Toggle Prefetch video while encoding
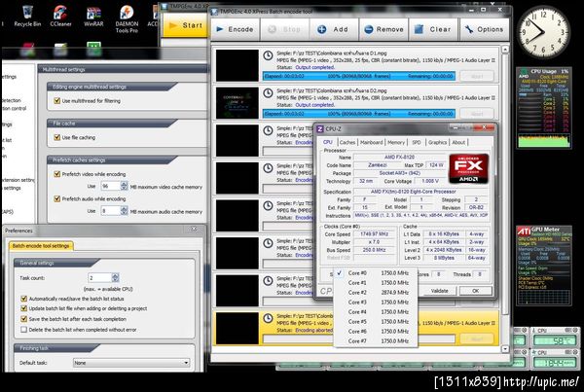This screenshot has height=392, width=584. pos(57,174)
